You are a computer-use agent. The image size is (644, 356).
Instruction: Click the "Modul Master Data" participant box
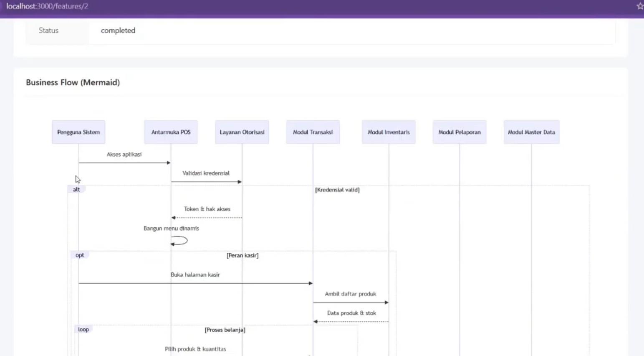click(531, 132)
